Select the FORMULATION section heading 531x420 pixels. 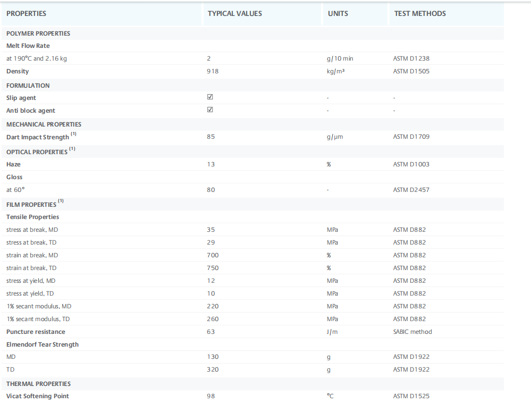click(x=28, y=86)
